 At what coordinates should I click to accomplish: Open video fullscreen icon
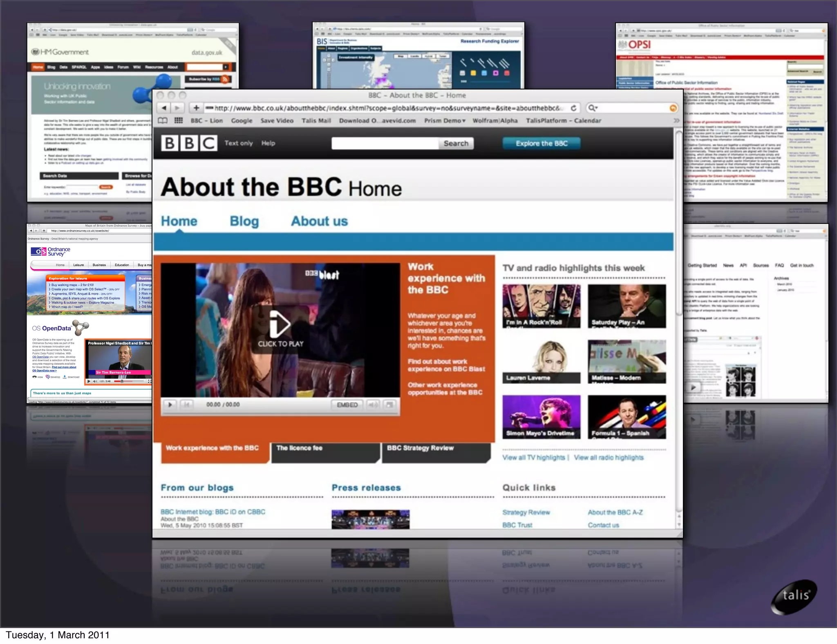tap(389, 405)
